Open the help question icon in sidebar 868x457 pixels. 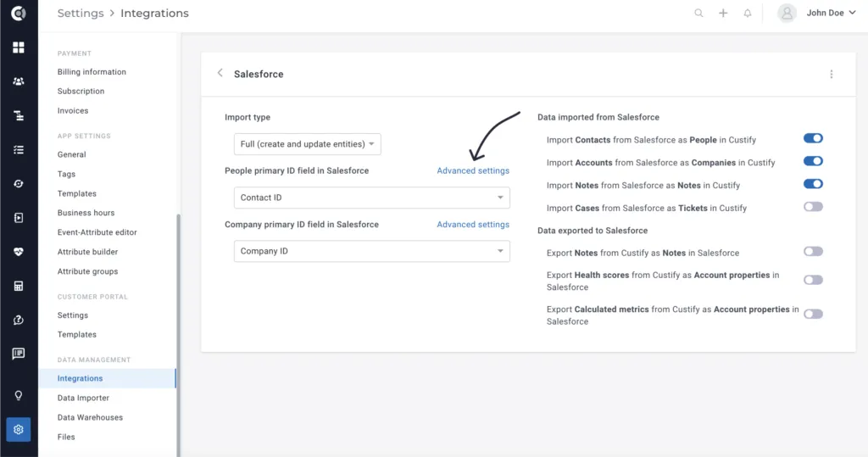[19, 320]
